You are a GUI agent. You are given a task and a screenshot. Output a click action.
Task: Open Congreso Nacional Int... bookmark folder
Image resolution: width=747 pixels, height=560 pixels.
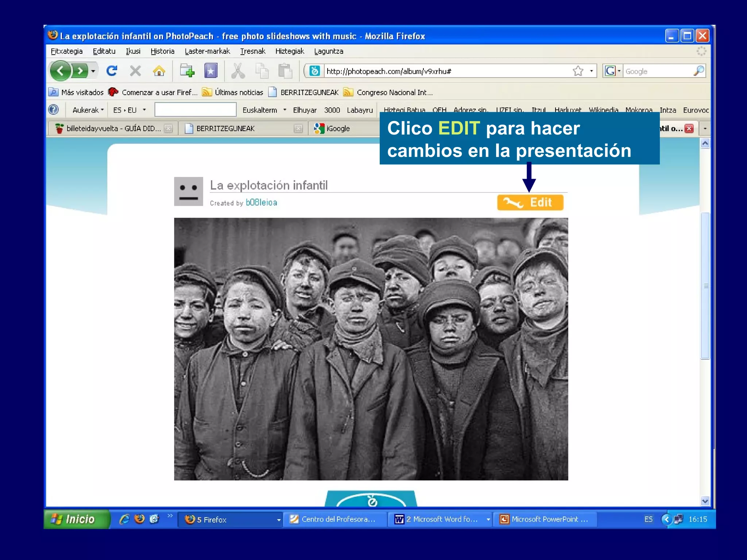pos(388,92)
